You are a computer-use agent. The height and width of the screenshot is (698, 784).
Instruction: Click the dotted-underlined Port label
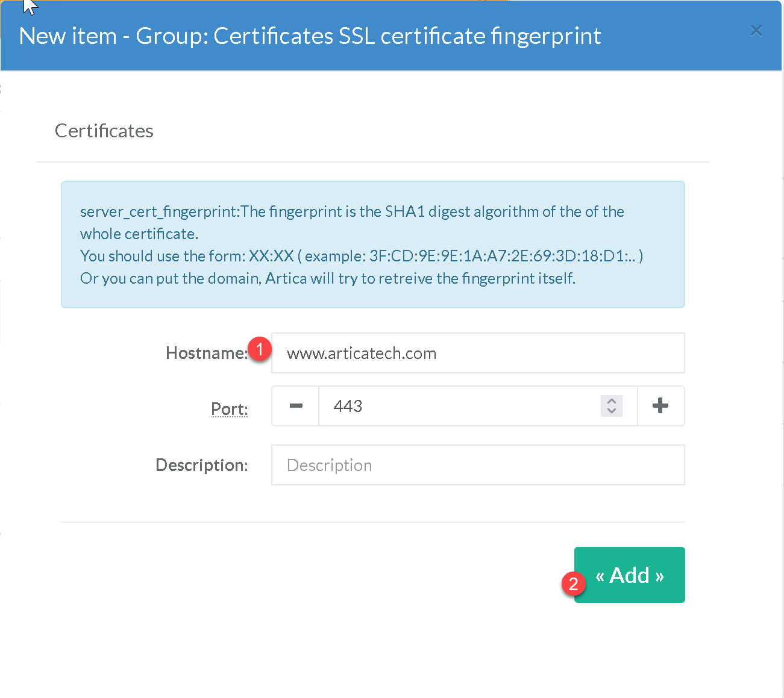[x=229, y=409]
